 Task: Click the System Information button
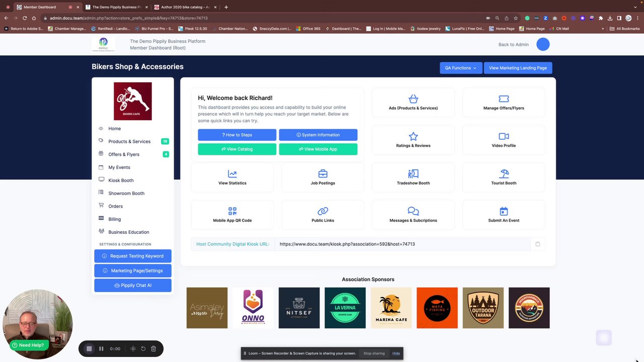tap(318, 135)
